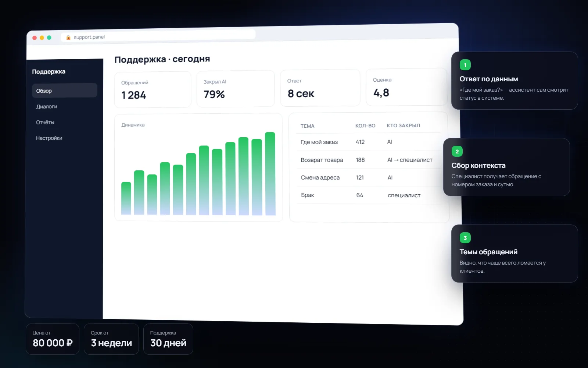
Task: Open the Обзор sidebar section
Action: (x=65, y=91)
